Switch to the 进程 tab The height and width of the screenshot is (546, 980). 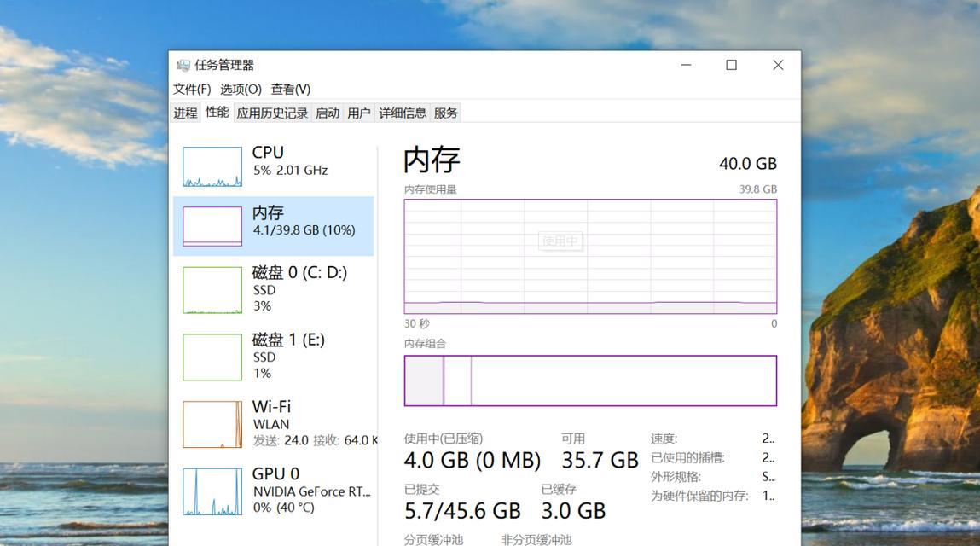186,113
